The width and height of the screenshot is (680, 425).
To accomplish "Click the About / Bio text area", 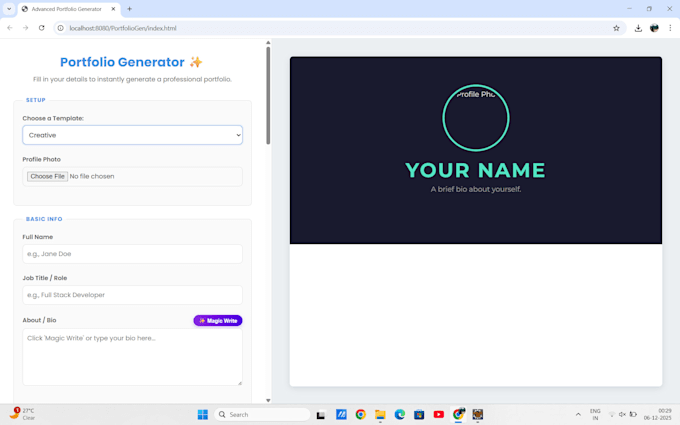I will pyautogui.click(x=132, y=357).
